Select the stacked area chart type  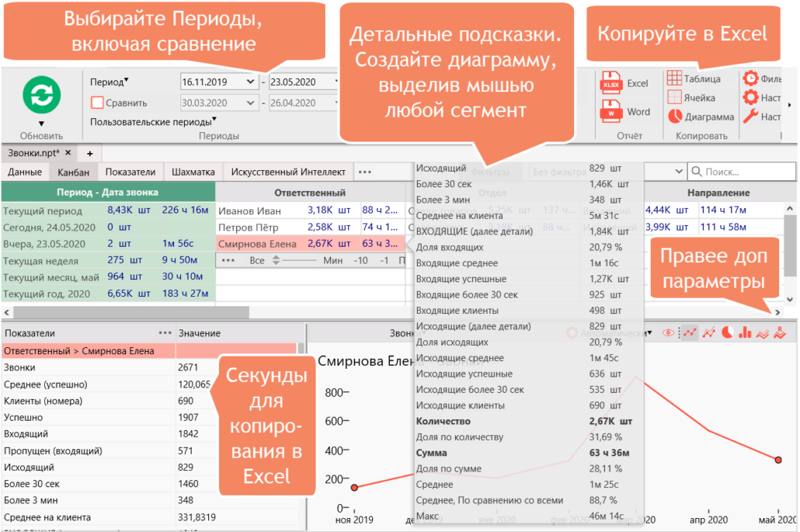coord(762,334)
